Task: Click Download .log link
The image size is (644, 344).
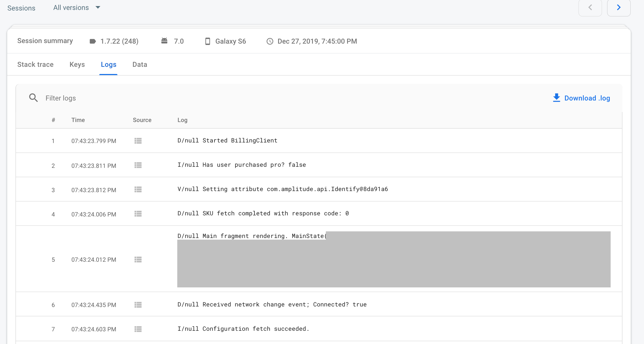Action: (x=587, y=98)
